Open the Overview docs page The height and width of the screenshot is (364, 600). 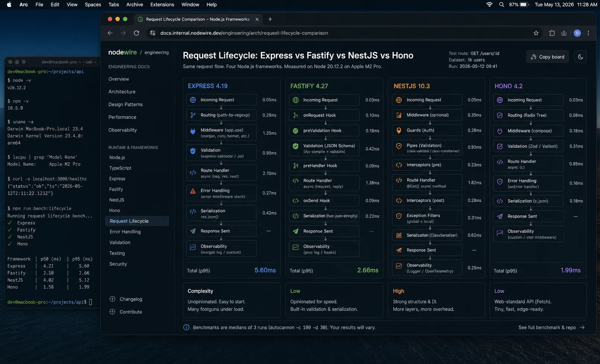(119, 79)
